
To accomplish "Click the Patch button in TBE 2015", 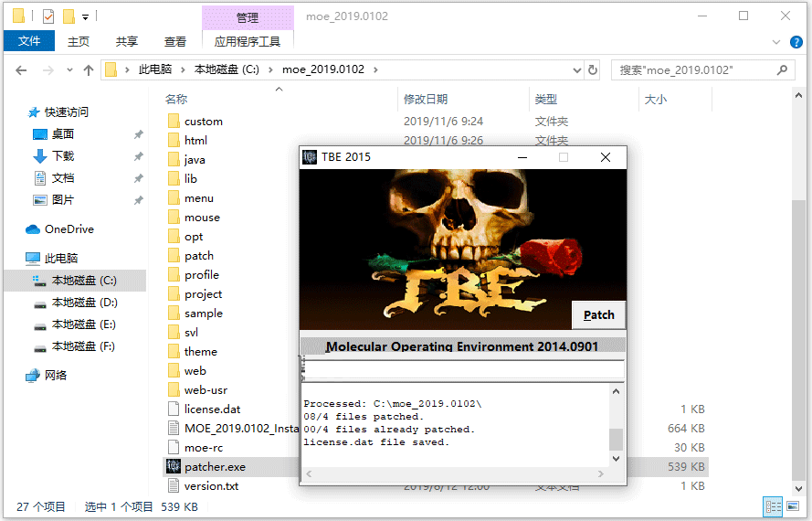I will (598, 314).
